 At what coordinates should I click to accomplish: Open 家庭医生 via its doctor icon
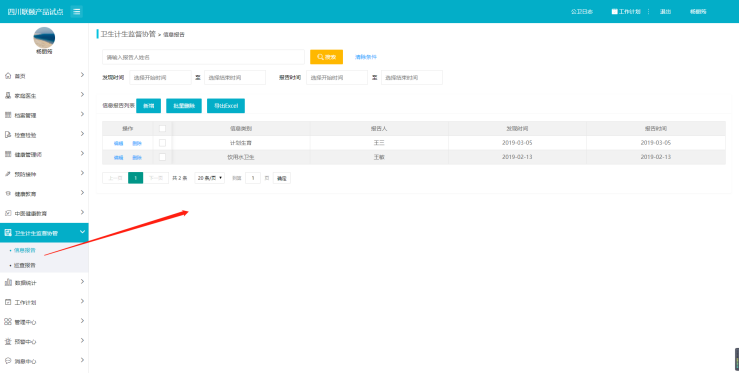(x=8, y=95)
